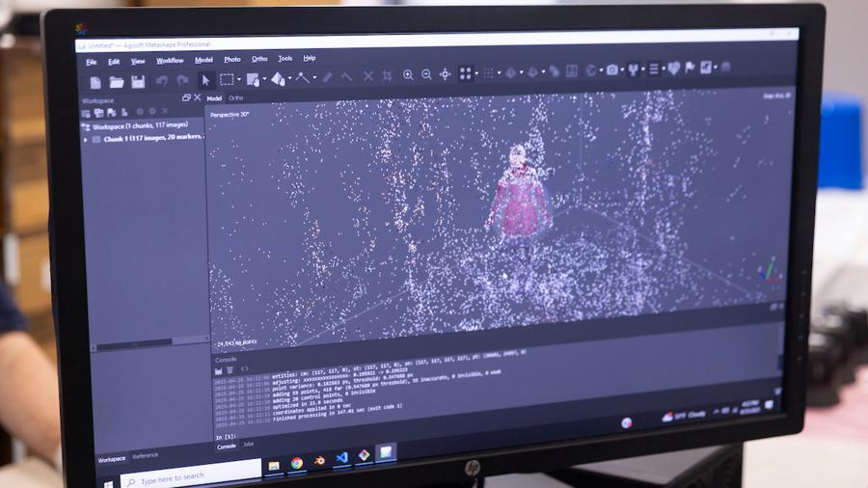This screenshot has height=488, width=868.
Task: Toggle the point cloud view mode button
Action: [465, 73]
